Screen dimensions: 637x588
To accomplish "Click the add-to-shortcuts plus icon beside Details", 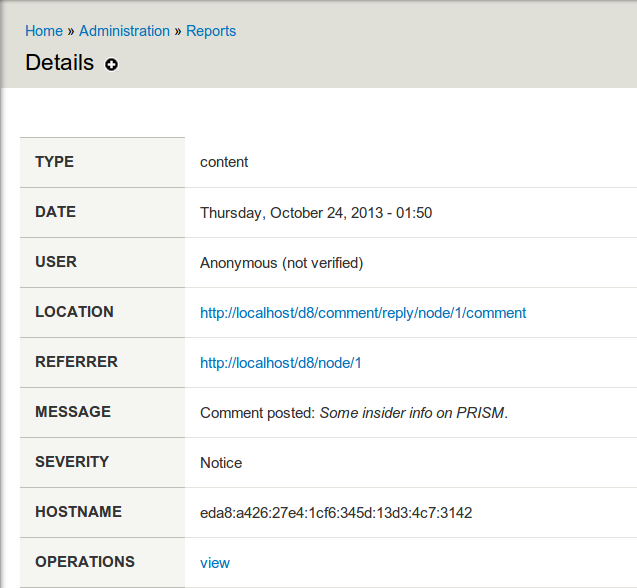I will tap(111, 64).
